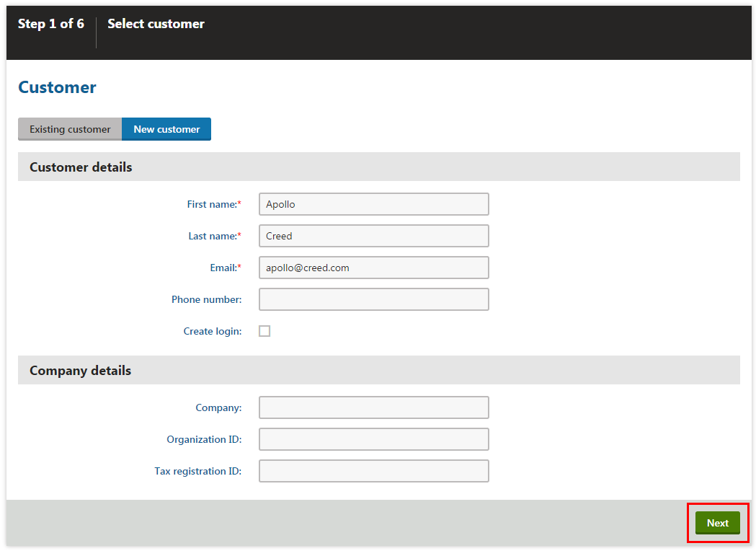Click the "Phone number:" label

coord(206,299)
